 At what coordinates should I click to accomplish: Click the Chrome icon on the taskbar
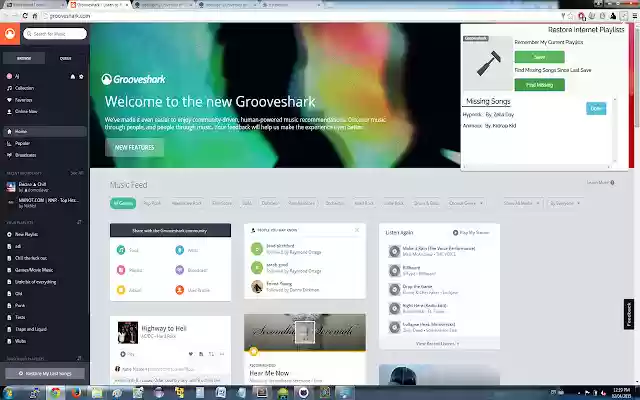pos(56,393)
